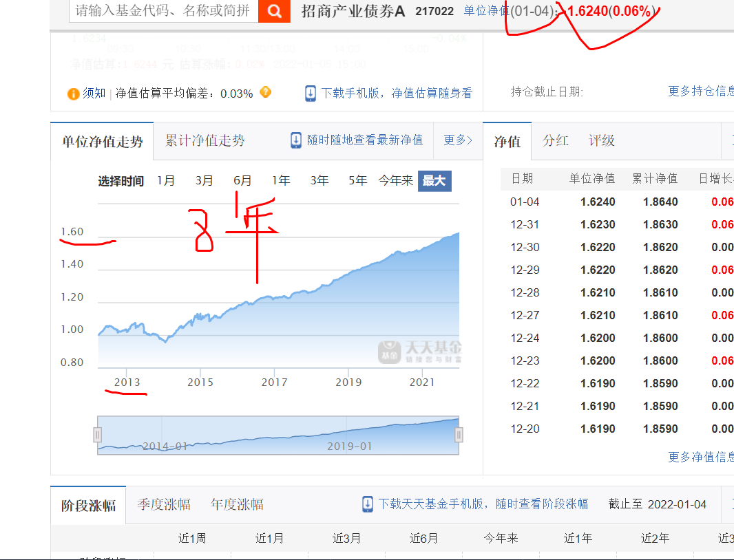
Task: Click the 近1周 column header
Action: coord(192,538)
